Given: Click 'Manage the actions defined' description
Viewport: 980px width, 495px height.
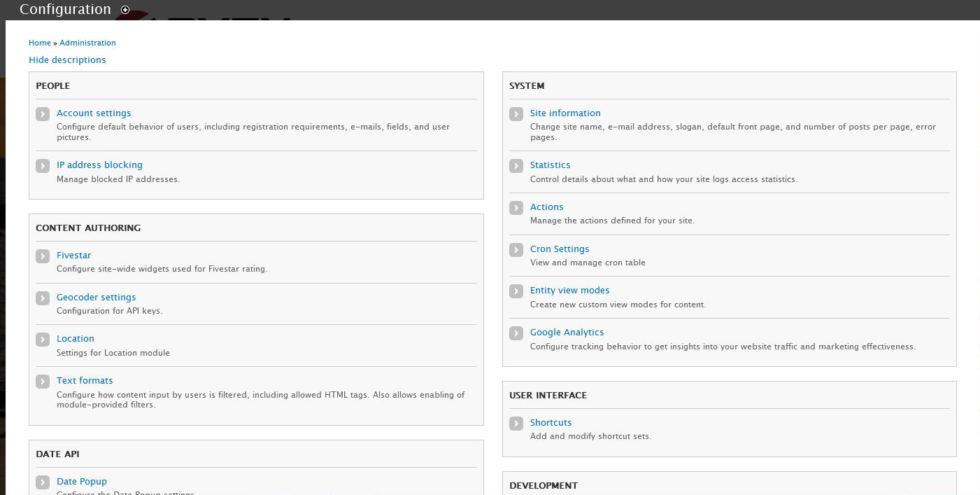Looking at the screenshot, I should 612,221.
